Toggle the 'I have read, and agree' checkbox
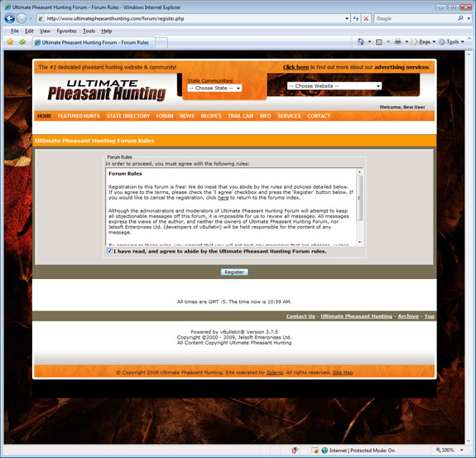Viewport: 476px width, 458px height. click(109, 251)
